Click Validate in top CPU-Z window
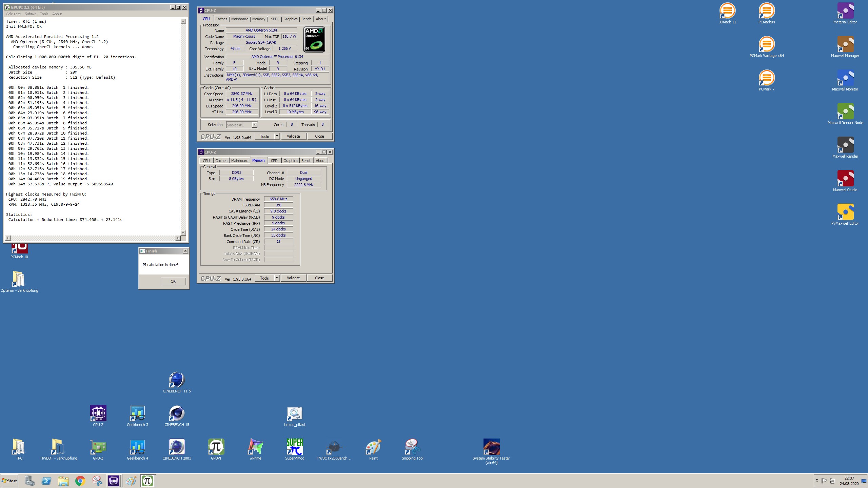 (293, 136)
